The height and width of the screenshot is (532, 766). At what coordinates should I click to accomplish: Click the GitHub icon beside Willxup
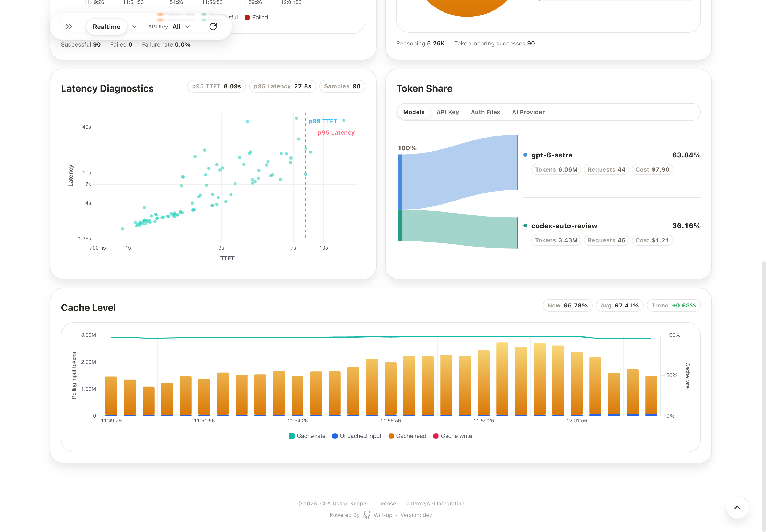point(367,515)
